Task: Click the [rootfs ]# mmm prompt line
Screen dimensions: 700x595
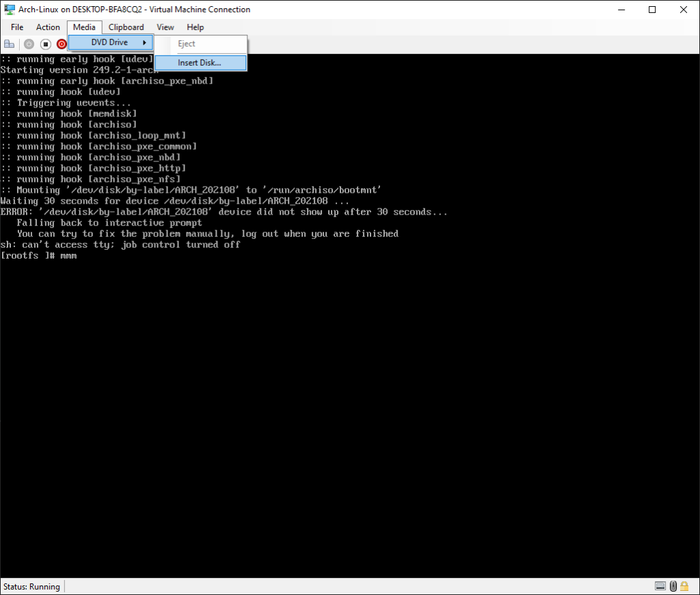Action: coord(39,256)
